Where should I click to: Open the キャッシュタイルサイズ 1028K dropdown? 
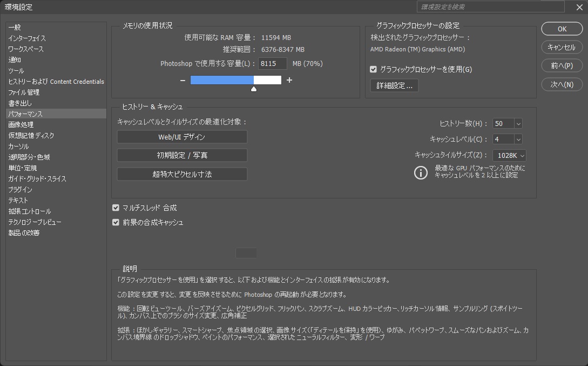(x=509, y=155)
